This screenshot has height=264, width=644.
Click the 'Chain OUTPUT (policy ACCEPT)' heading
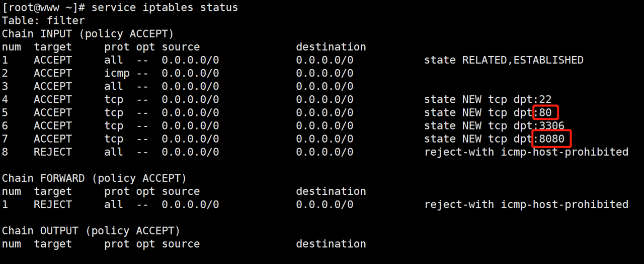coord(91,231)
